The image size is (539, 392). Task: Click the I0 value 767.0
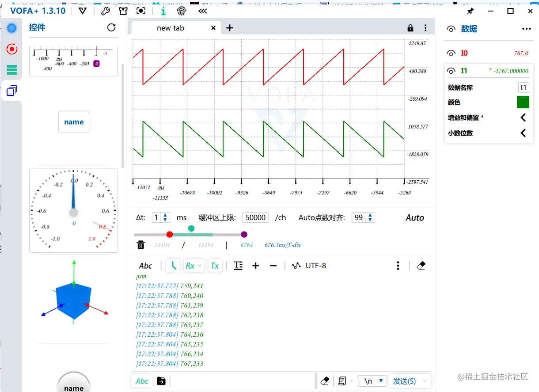(521, 53)
